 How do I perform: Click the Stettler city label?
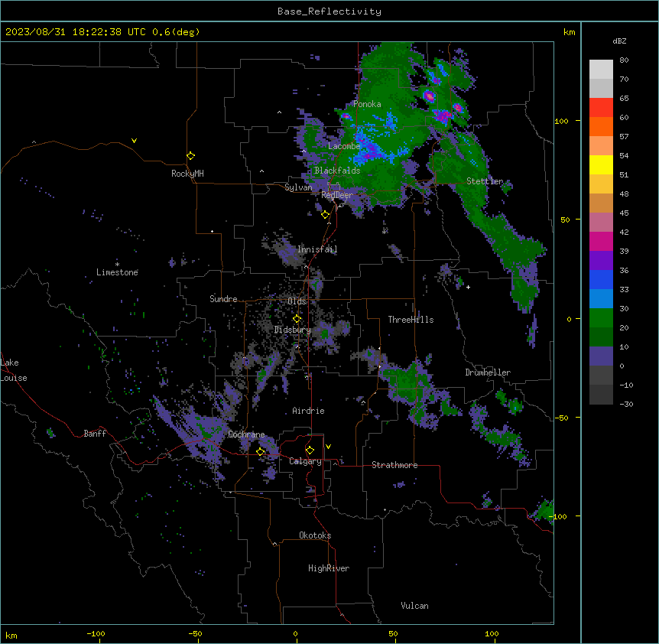coord(485,181)
